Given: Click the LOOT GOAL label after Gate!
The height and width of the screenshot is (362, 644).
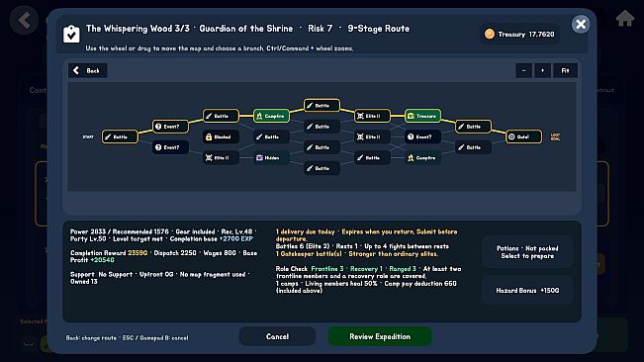Looking at the screenshot, I should 555,137.
